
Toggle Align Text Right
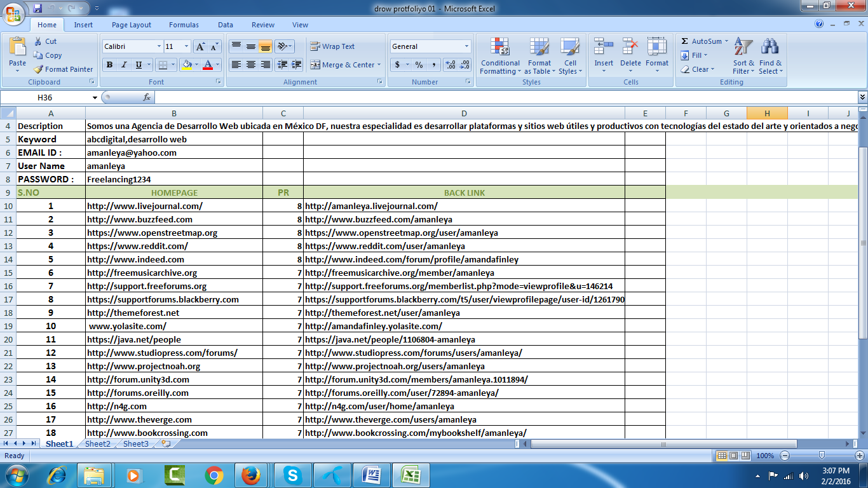[x=265, y=65]
